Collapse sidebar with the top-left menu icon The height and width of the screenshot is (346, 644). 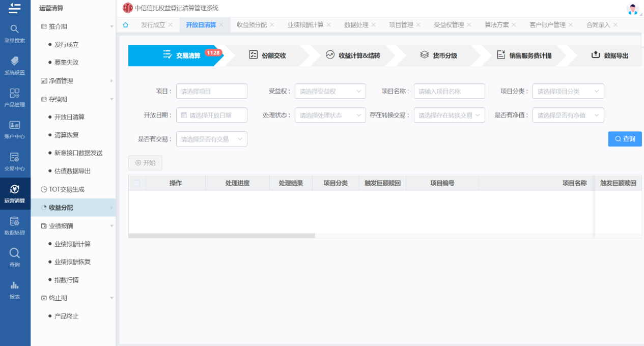click(x=15, y=8)
